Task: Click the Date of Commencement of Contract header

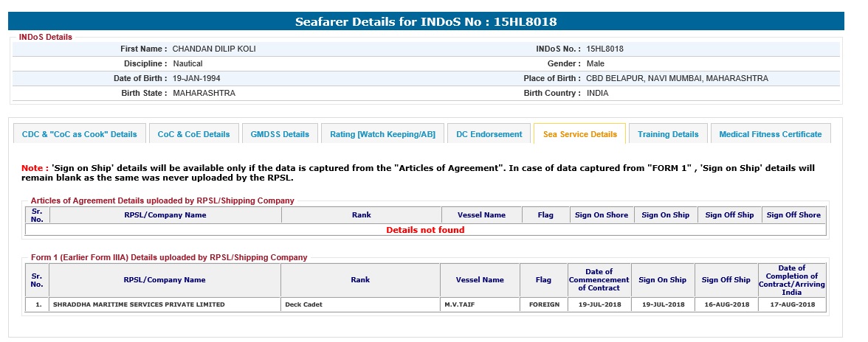Action: tap(599, 280)
